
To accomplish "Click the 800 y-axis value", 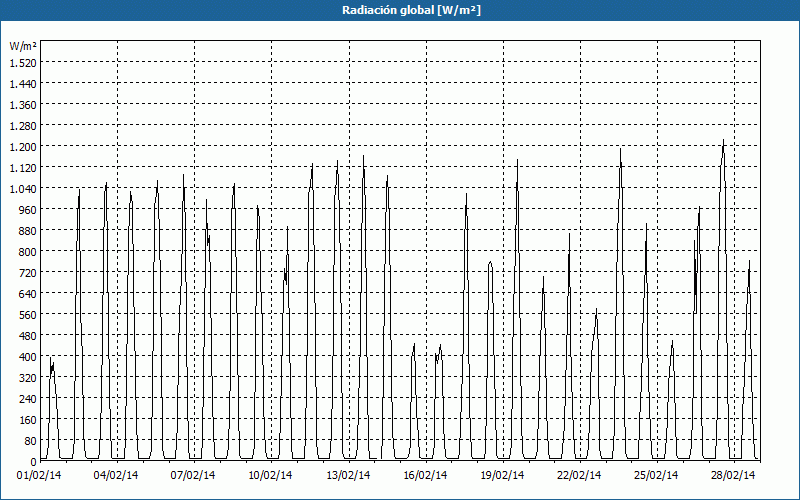I will (28, 252).
